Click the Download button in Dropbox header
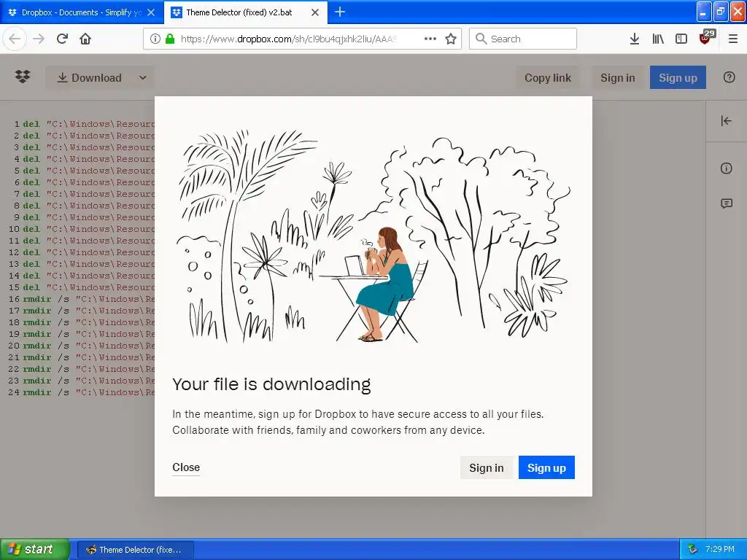747x560 pixels. point(90,77)
